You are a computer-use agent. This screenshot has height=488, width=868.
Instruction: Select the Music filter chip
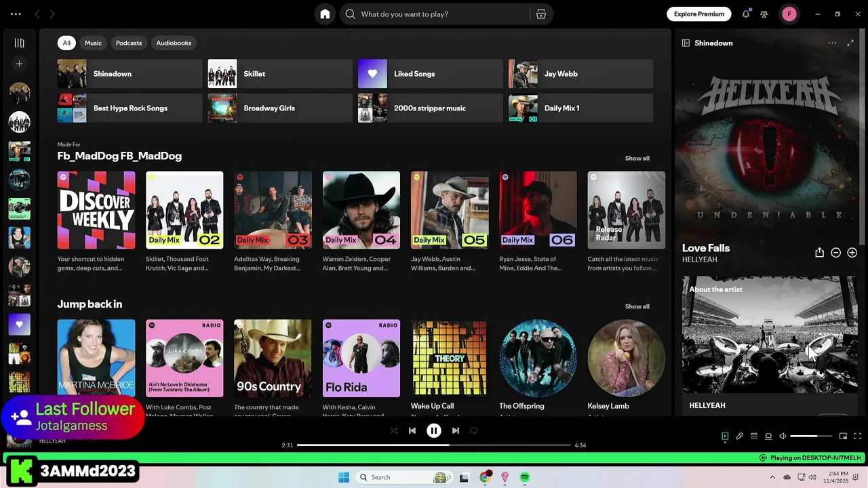pyautogui.click(x=93, y=43)
